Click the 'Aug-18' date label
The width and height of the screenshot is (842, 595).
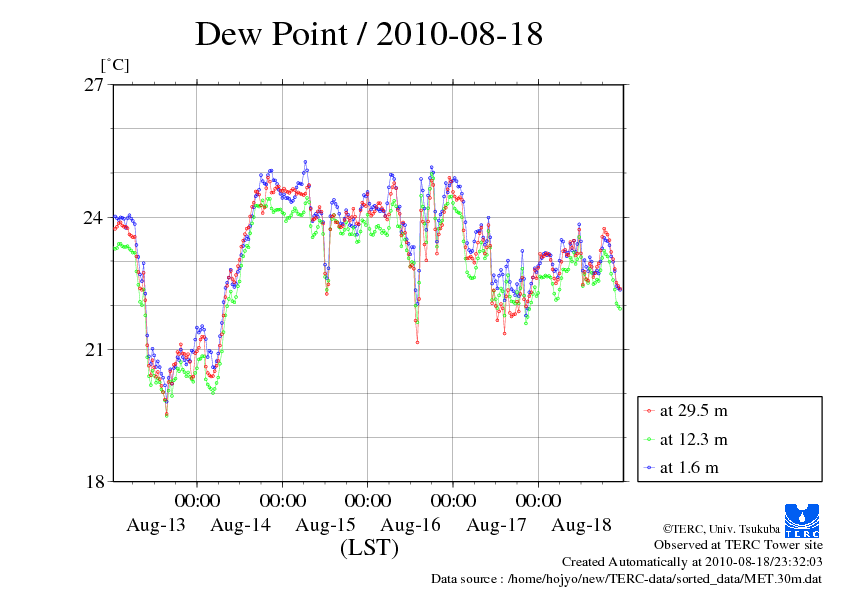click(581, 525)
